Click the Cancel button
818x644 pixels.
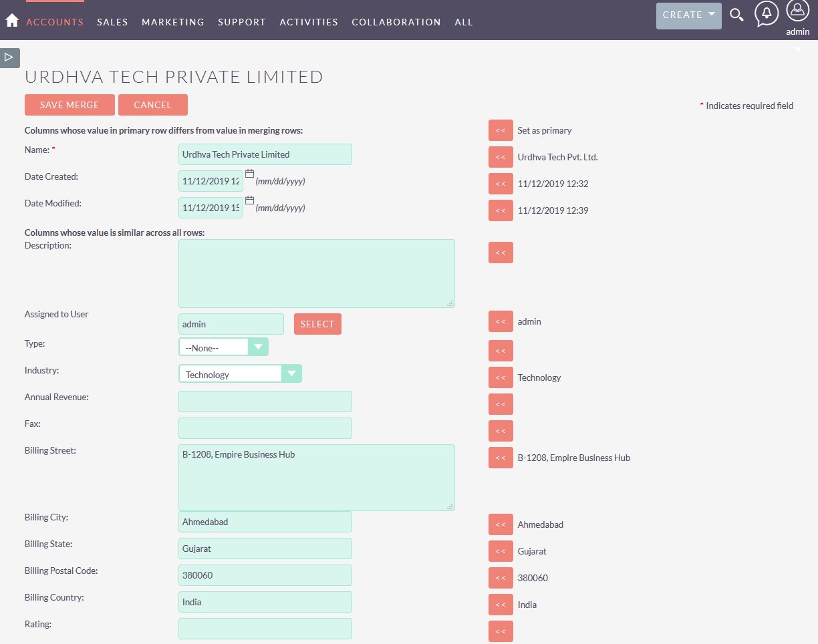point(153,105)
